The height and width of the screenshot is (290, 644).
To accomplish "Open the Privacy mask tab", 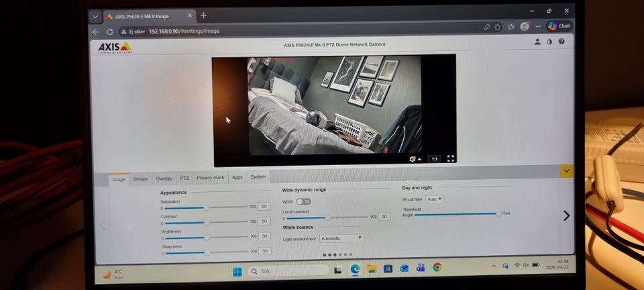I will [210, 178].
